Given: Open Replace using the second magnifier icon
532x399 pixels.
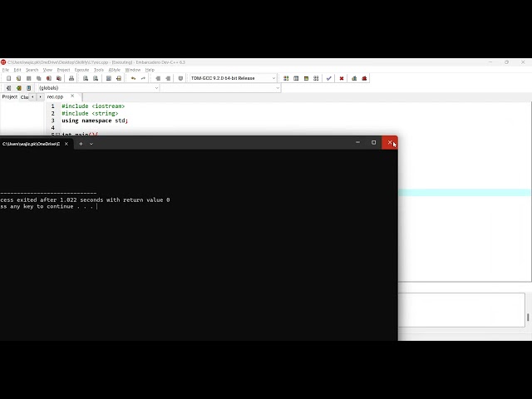Looking at the screenshot, I should (x=96, y=78).
